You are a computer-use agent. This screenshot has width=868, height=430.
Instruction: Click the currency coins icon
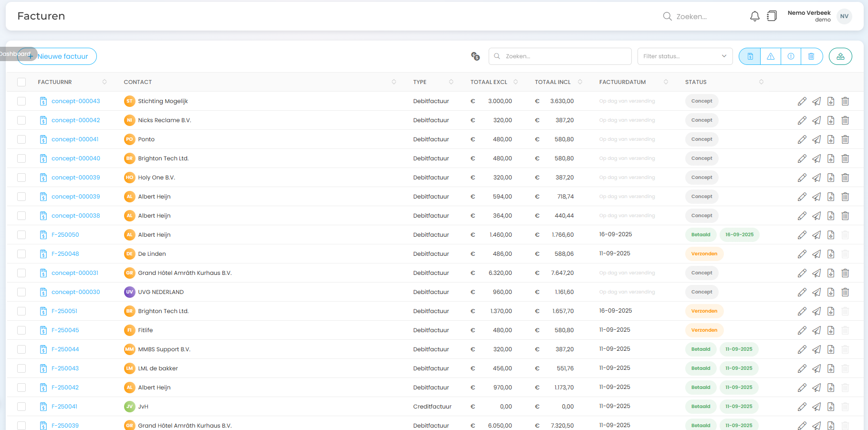click(475, 56)
